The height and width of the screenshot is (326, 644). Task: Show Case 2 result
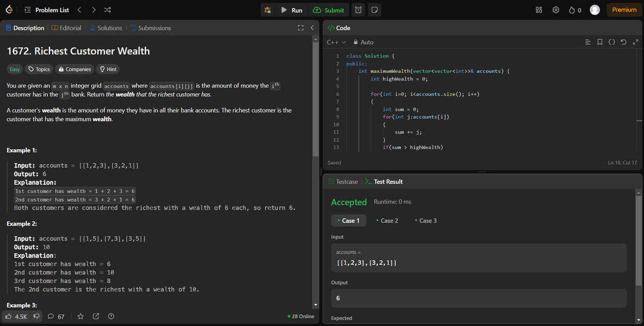point(387,220)
